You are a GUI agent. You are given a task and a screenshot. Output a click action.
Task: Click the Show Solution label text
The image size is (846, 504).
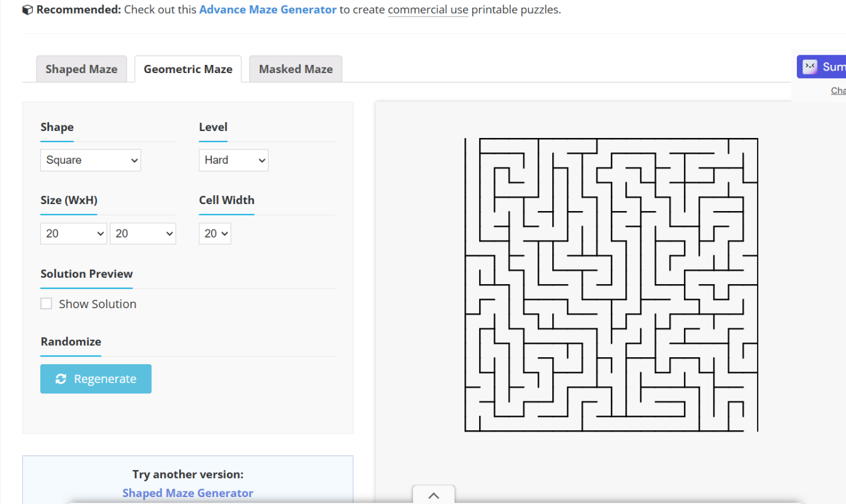(98, 304)
